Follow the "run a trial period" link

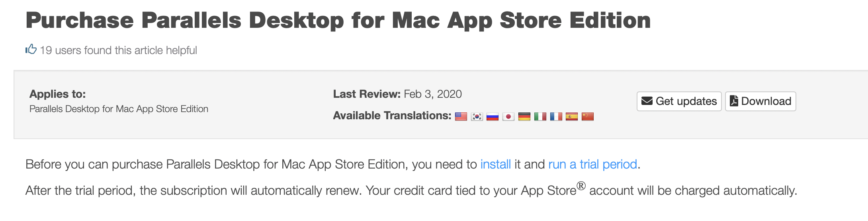click(x=592, y=164)
